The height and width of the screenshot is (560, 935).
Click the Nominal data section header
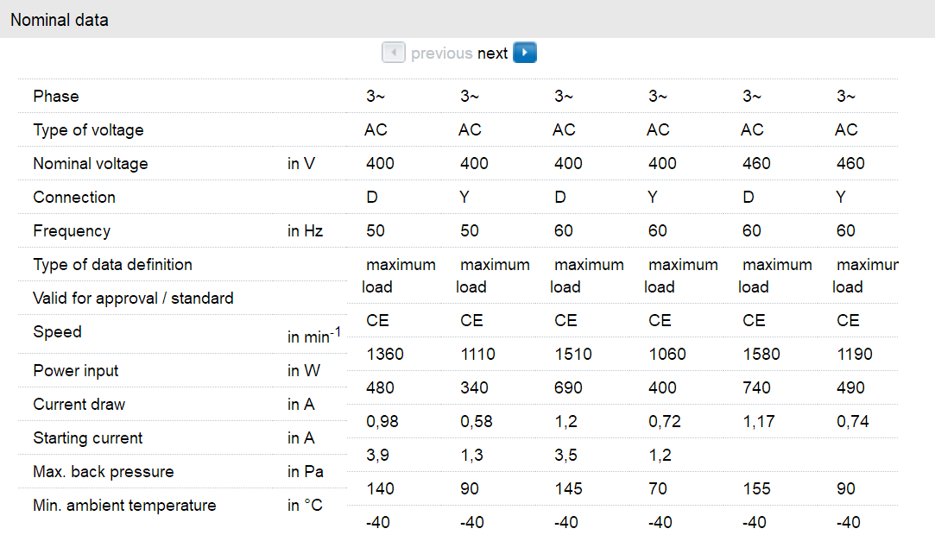click(60, 19)
